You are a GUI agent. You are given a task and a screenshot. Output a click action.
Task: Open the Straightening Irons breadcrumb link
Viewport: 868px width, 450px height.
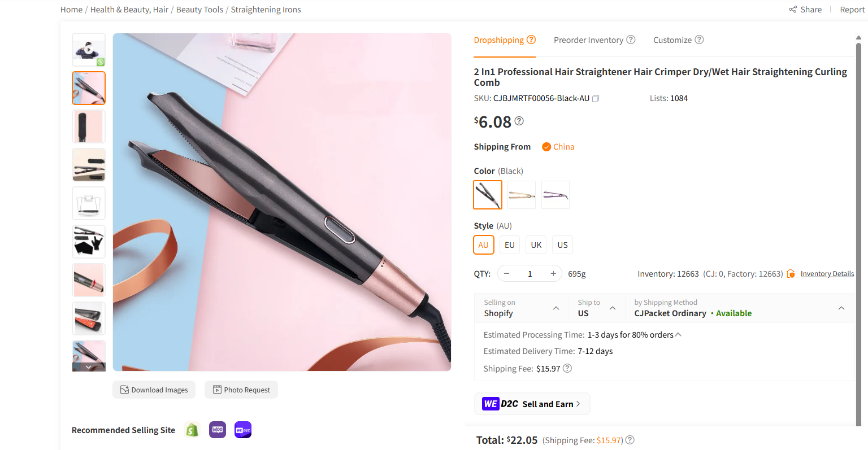(x=266, y=9)
